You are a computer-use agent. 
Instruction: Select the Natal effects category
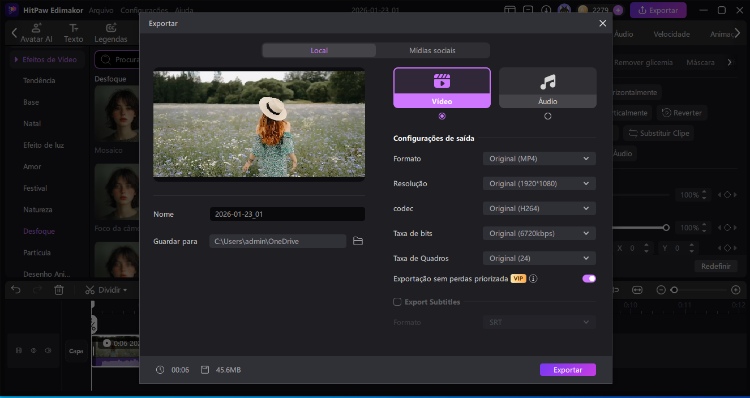click(x=32, y=123)
